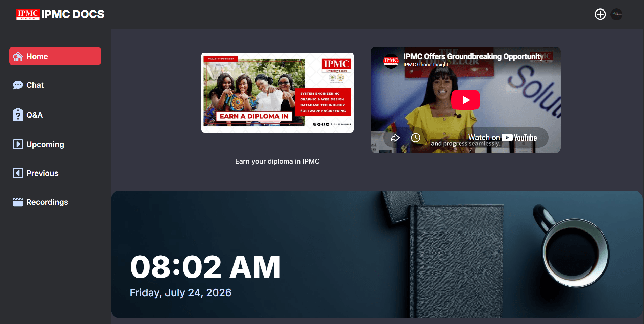Click the Recordings clapperboard icon
The width and height of the screenshot is (644, 324).
(18, 202)
